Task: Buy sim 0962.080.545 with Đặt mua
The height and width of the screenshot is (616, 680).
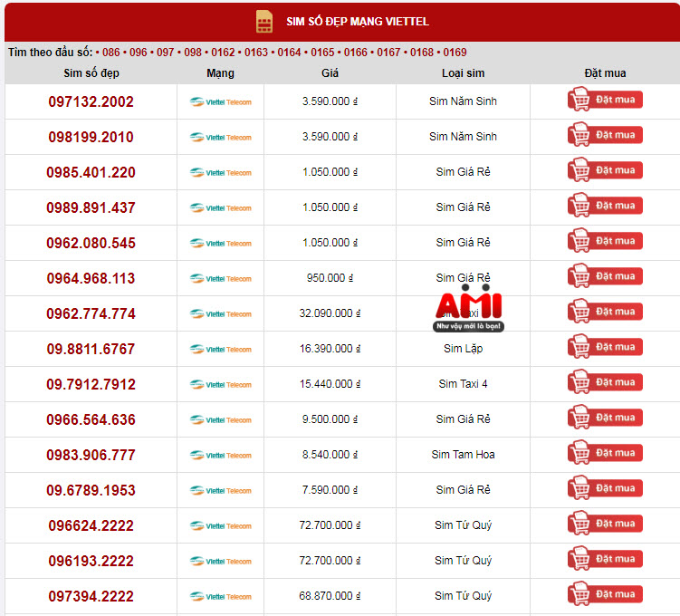Action: [x=605, y=241]
